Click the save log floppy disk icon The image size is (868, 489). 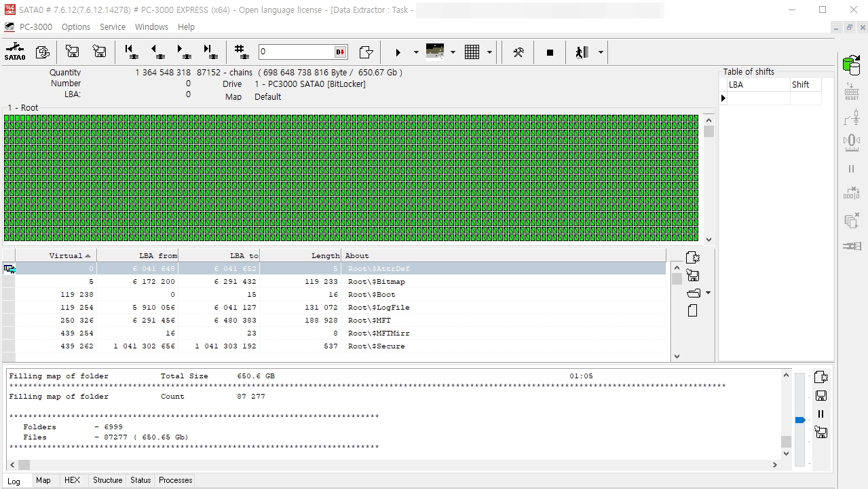tap(820, 395)
